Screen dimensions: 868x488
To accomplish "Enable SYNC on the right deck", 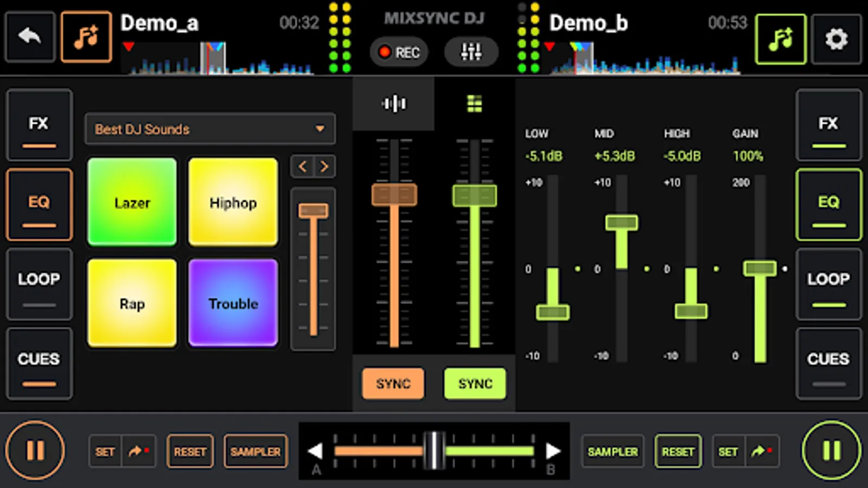I will (475, 384).
